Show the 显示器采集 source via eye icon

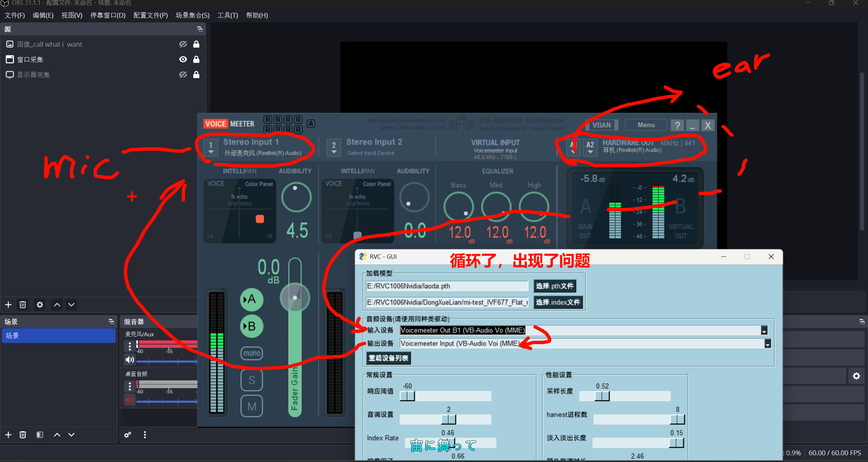(183, 75)
